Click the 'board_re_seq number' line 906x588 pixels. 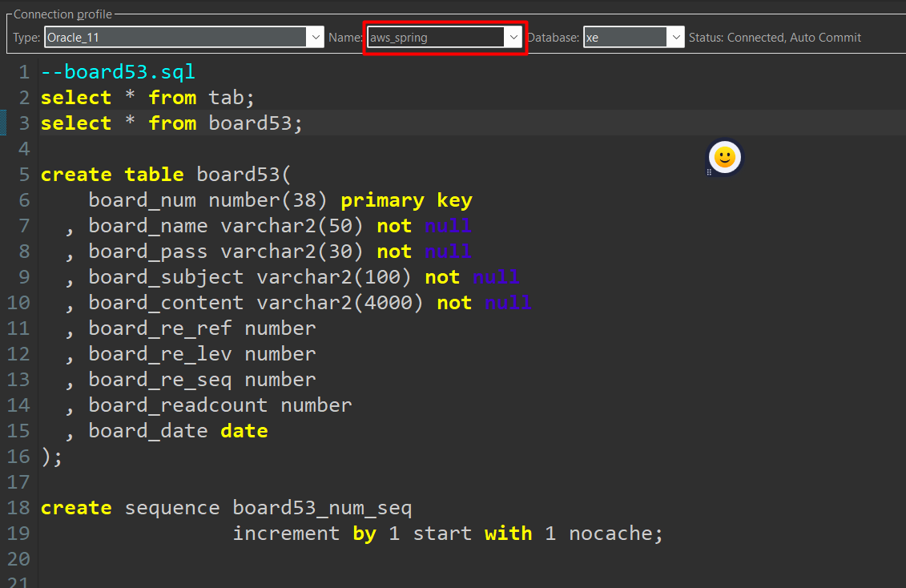point(202,380)
